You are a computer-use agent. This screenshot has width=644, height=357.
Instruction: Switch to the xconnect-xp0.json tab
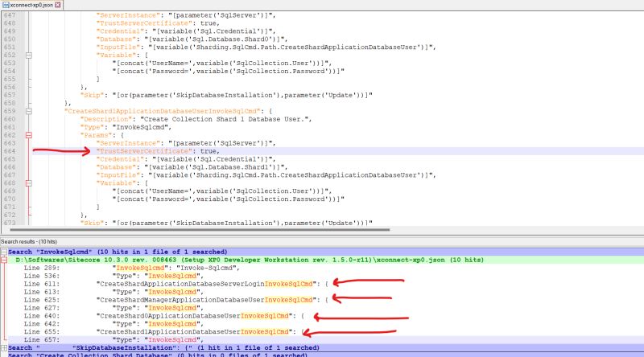(31, 5)
